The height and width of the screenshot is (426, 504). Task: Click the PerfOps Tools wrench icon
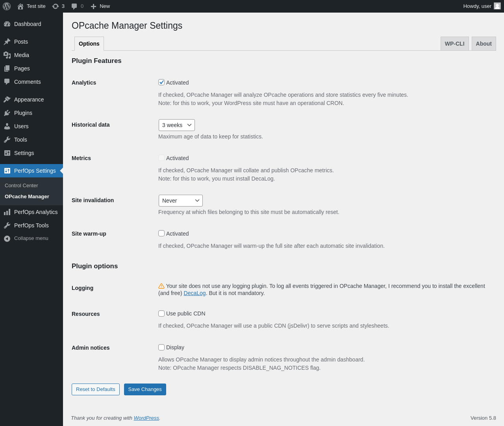7,225
